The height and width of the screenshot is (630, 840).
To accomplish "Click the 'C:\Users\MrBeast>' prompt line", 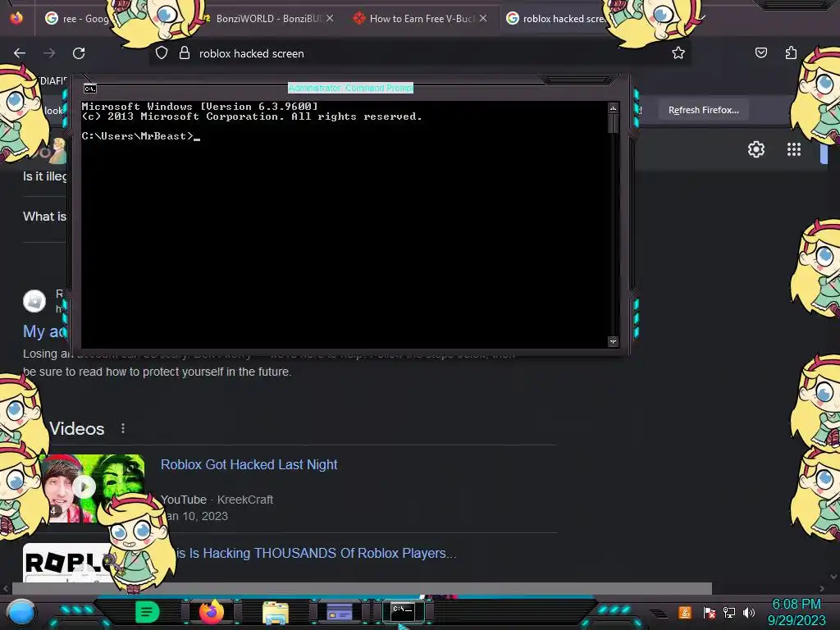I will 140,136.
